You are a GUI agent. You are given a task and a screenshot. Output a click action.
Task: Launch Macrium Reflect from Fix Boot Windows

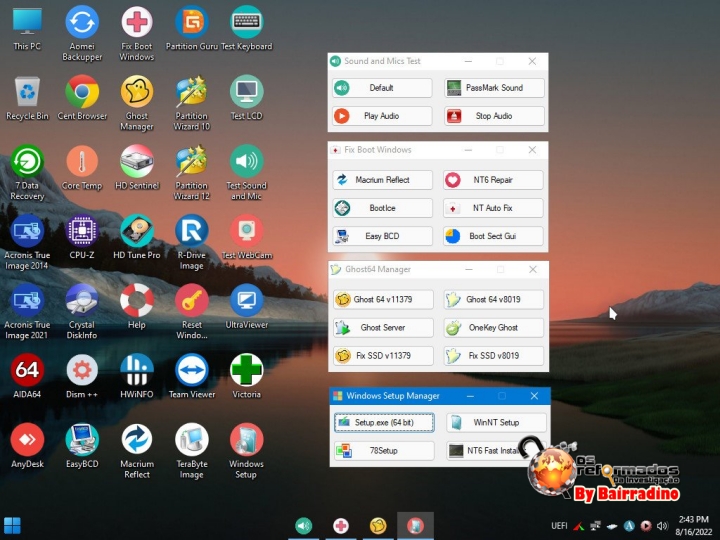coord(382,180)
